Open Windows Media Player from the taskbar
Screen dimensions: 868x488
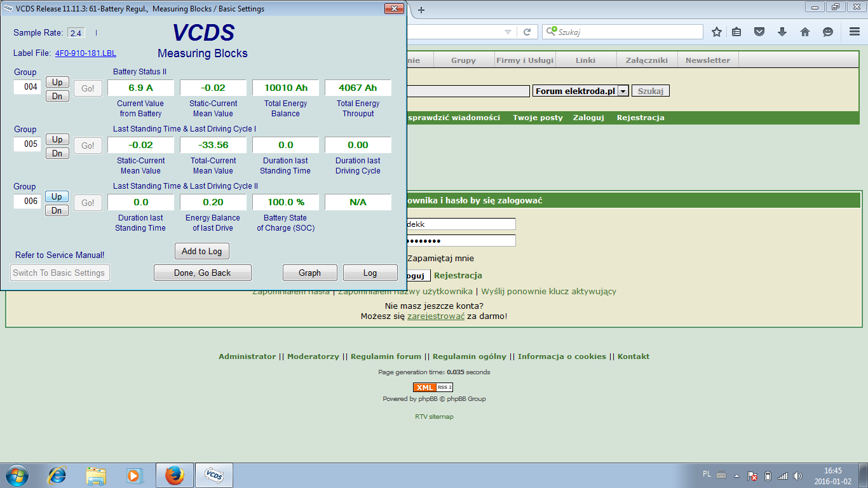click(134, 475)
